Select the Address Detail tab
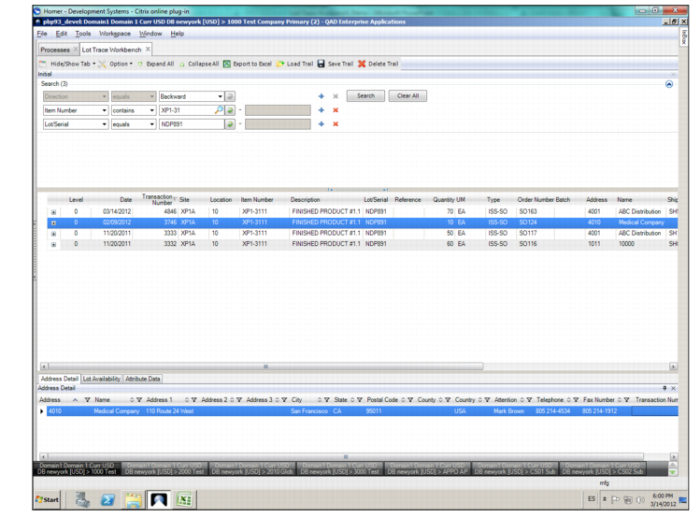The height and width of the screenshot is (517, 700). coord(59,379)
